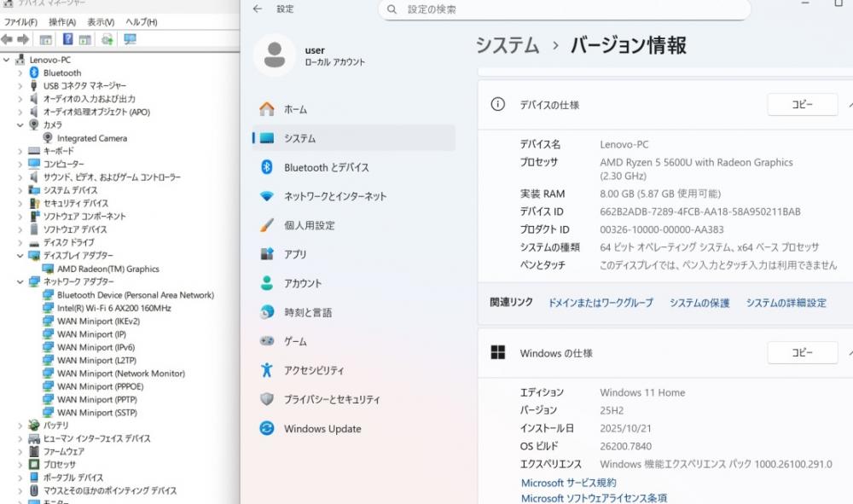Open the 表示(V) menu
Image resolution: width=853 pixels, height=504 pixels.
tap(101, 22)
